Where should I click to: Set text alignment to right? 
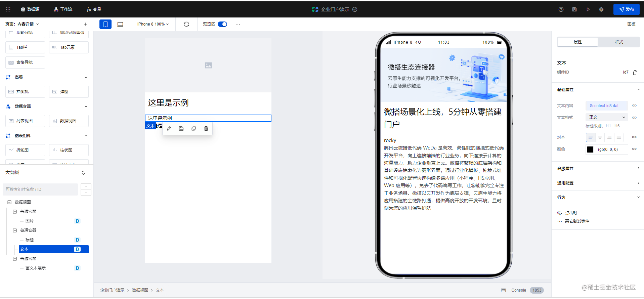(x=609, y=137)
